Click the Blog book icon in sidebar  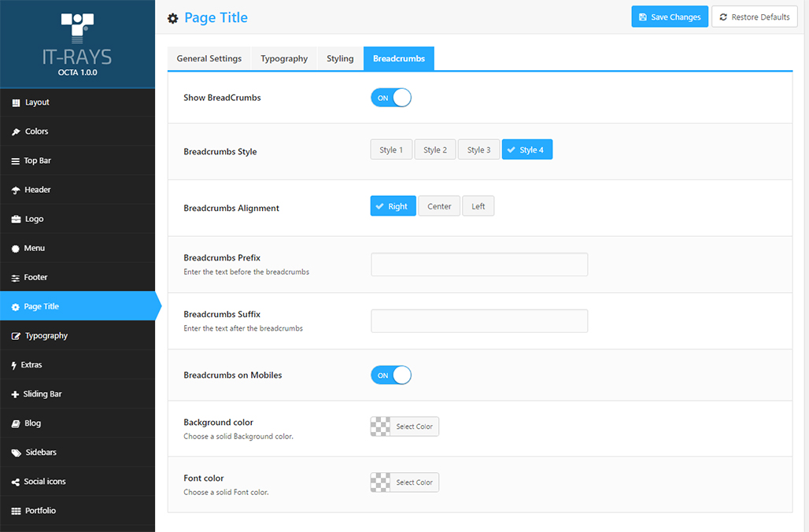16,423
